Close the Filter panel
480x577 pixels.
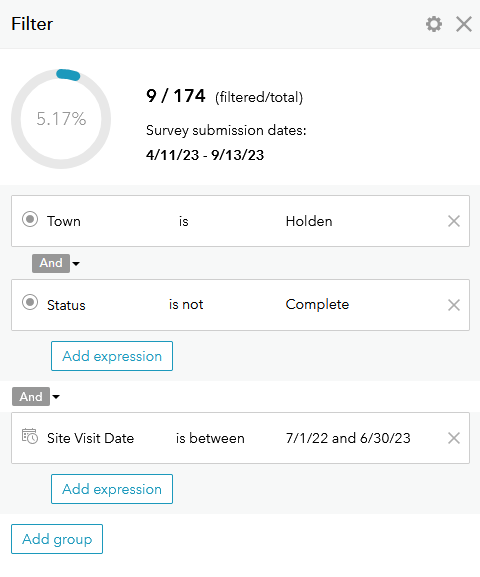(463, 24)
